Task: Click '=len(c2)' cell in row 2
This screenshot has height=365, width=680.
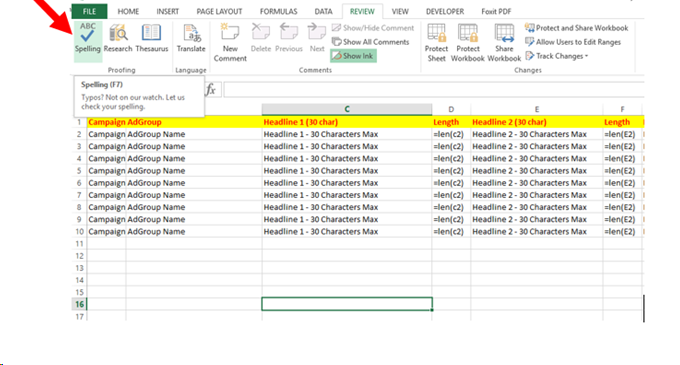Action: (451, 134)
